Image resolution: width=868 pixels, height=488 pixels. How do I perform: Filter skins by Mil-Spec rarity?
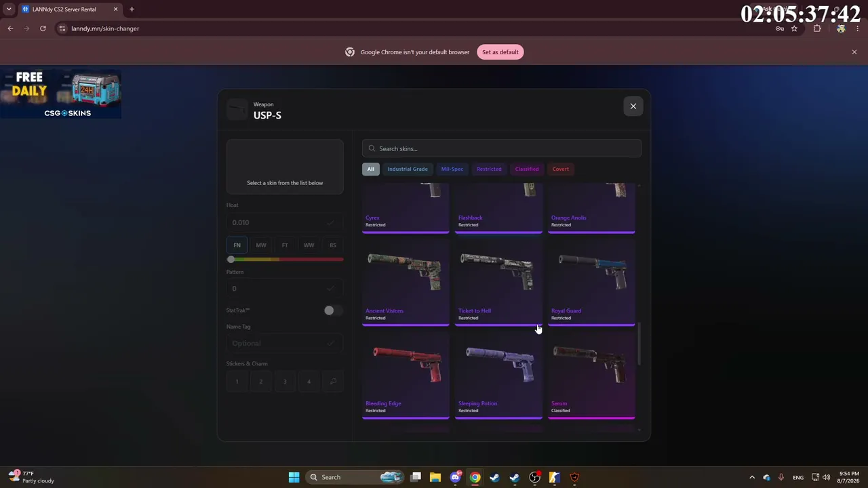[x=452, y=169]
